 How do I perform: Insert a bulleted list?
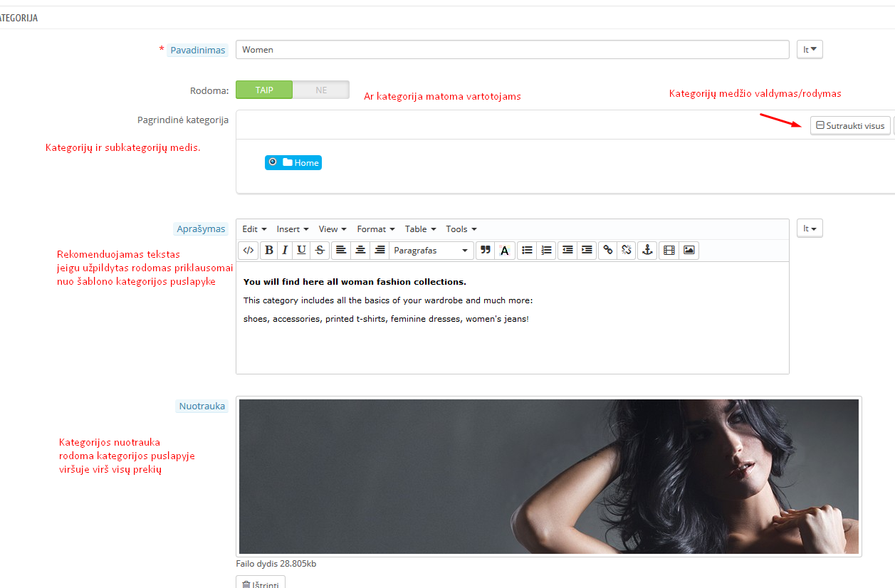[527, 250]
